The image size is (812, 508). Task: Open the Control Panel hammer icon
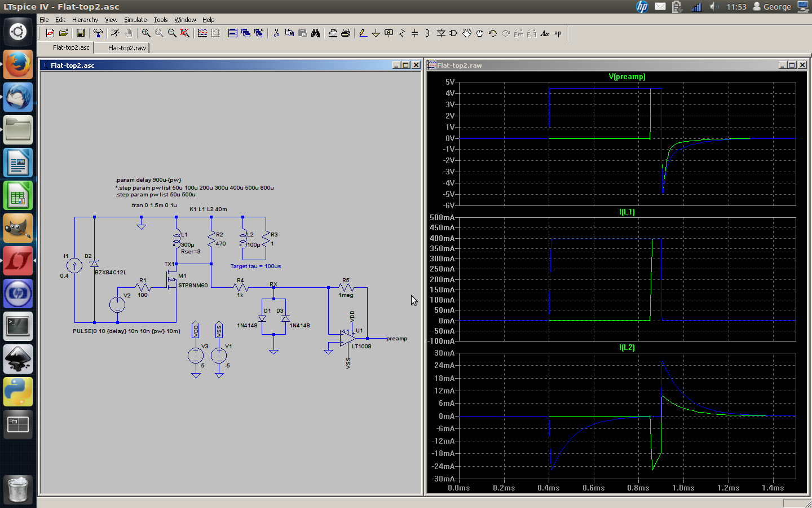click(x=98, y=33)
